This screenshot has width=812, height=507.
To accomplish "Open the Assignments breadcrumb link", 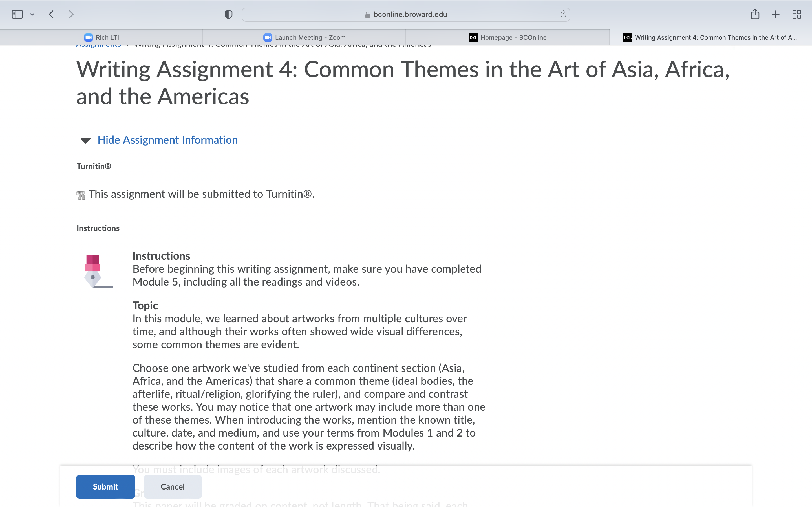I will (x=98, y=46).
